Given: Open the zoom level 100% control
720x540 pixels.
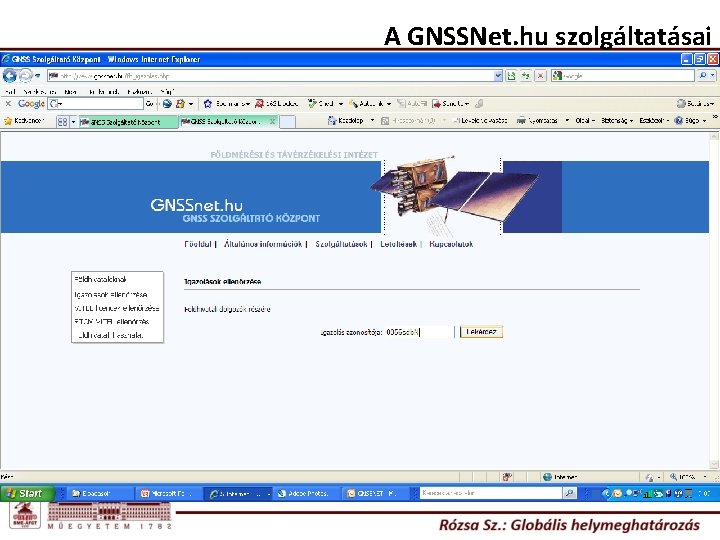Looking at the screenshot, I should tap(688, 477).
